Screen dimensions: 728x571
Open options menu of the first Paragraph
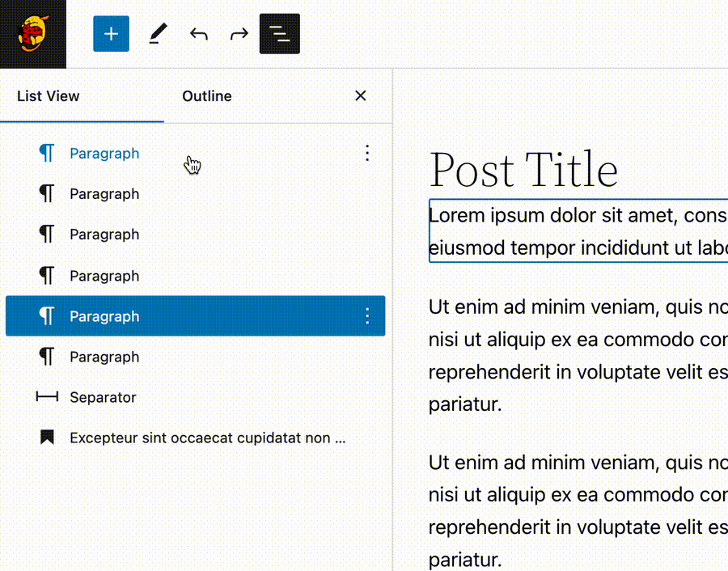coord(367,153)
